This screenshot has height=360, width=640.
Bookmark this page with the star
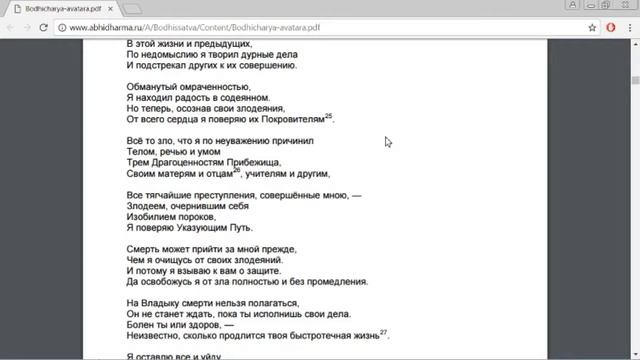592,28
